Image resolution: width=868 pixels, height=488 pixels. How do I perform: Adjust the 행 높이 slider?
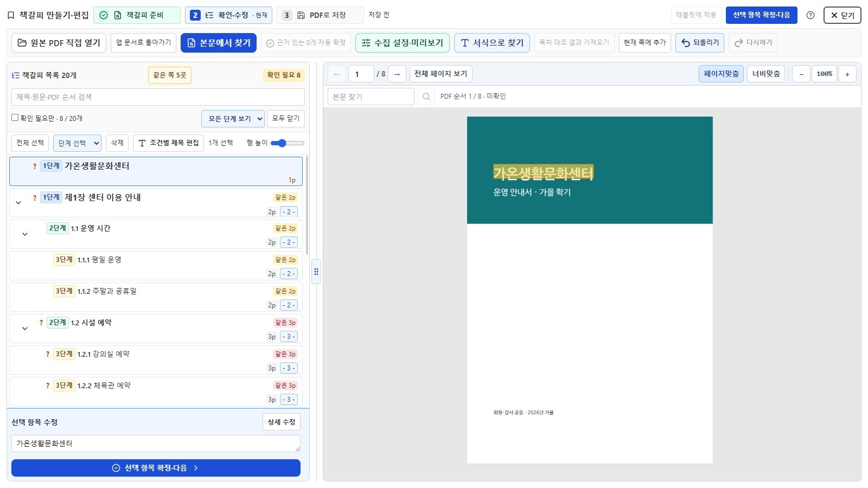click(x=288, y=143)
